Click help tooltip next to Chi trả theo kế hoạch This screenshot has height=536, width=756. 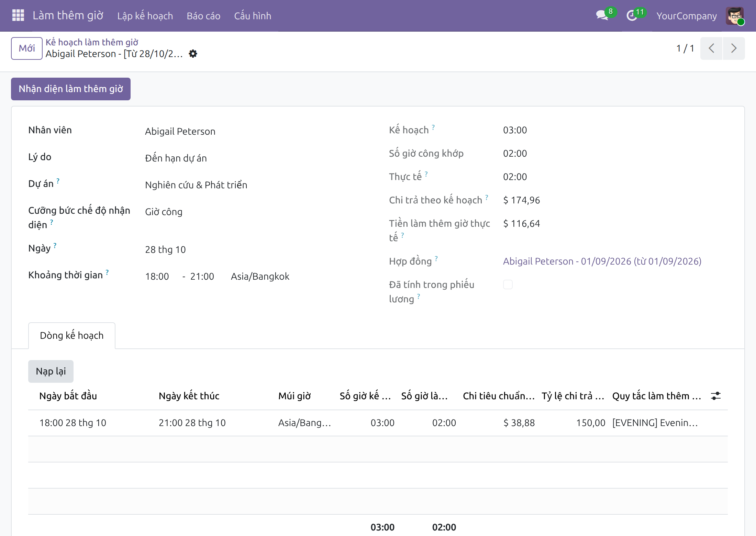point(487,197)
